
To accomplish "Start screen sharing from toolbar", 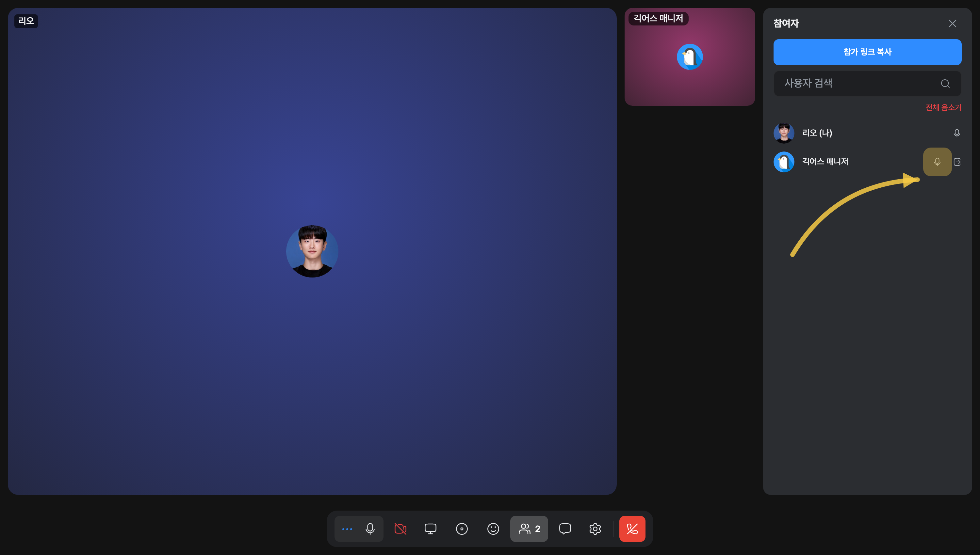I will click(431, 529).
